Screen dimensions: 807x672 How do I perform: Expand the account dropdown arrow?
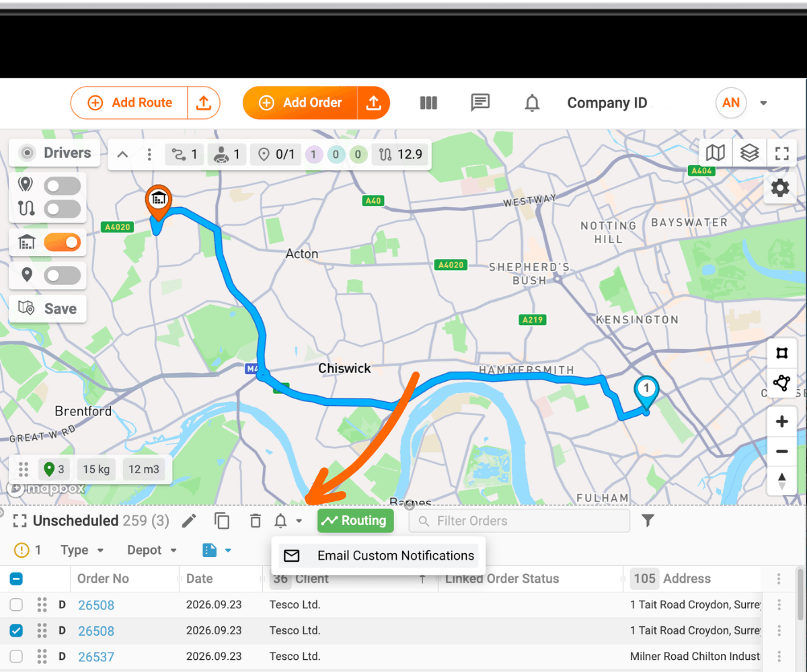click(x=763, y=103)
